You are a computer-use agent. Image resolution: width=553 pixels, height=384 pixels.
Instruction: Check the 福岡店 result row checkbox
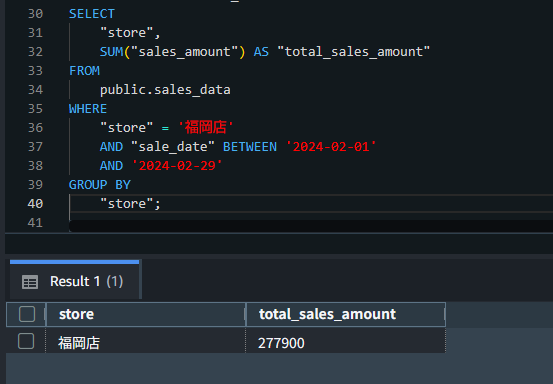tap(26, 341)
